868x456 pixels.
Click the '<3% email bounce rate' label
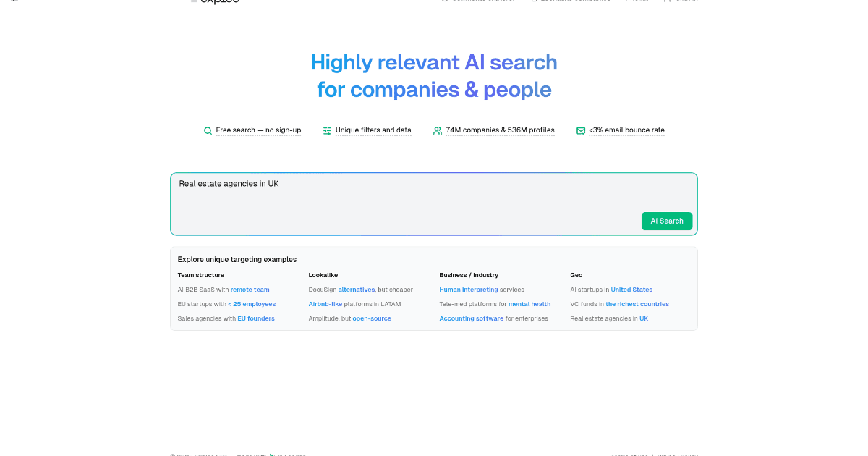[x=626, y=130]
